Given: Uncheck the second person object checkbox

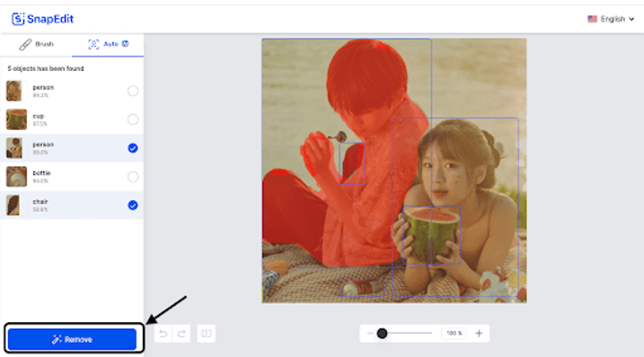Looking at the screenshot, I should pyautogui.click(x=133, y=148).
